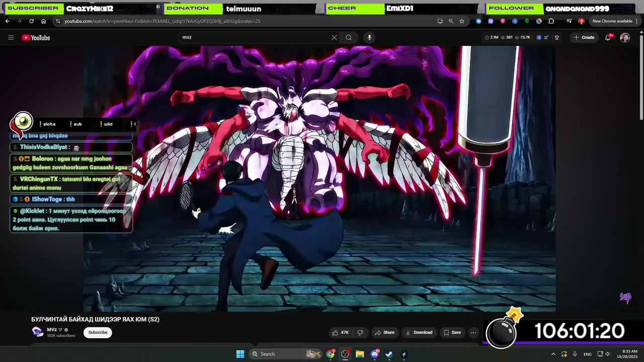Like the video with 47K likes
The height and width of the screenshot is (362, 644).
(x=341, y=332)
